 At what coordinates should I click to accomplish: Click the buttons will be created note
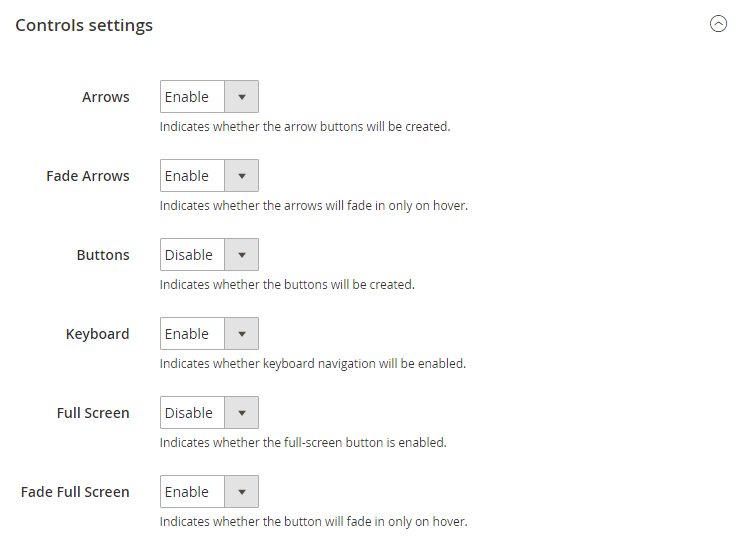point(287,285)
